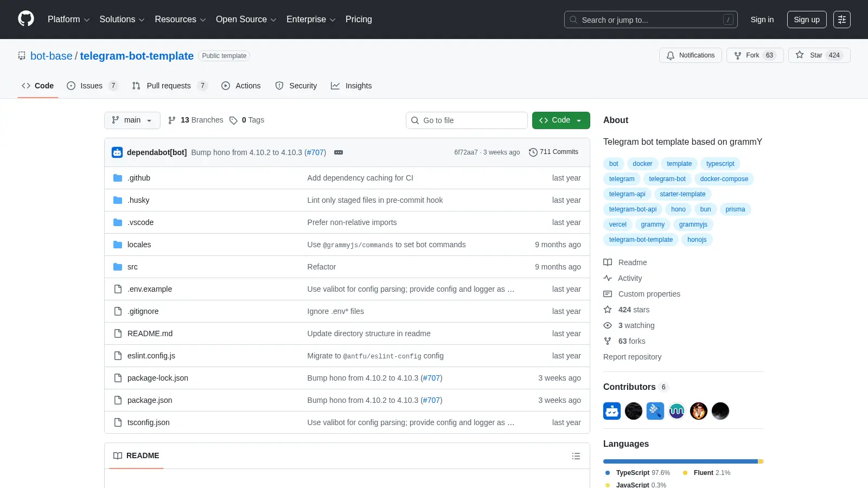
Task: Click the Sign up button
Action: [807, 20]
